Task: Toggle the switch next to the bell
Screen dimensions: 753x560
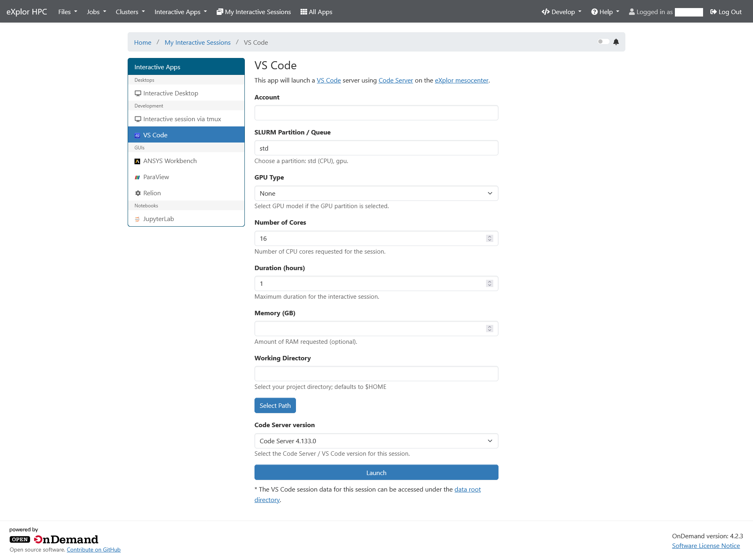Action: pyautogui.click(x=603, y=41)
